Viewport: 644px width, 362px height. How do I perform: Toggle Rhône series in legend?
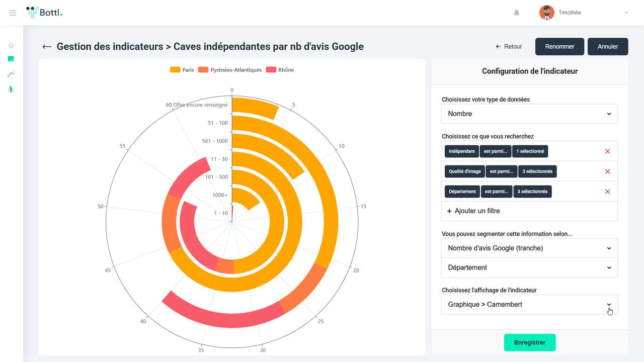[x=280, y=70]
